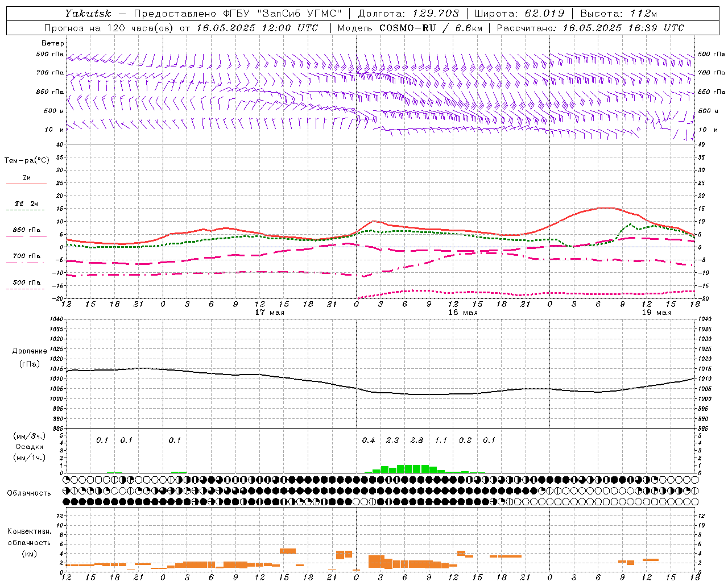728x582 pixels.
Task: Click the 'Осадки' precipitation label
Action: (x=30, y=447)
